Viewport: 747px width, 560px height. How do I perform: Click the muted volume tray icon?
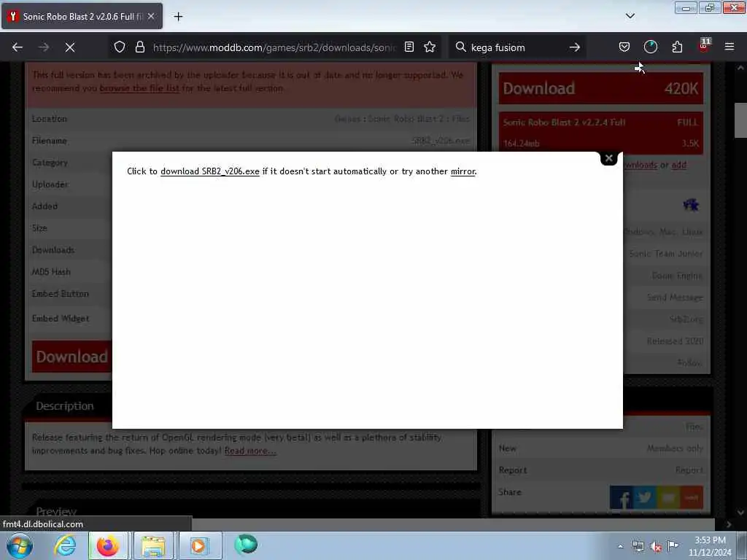point(656,547)
